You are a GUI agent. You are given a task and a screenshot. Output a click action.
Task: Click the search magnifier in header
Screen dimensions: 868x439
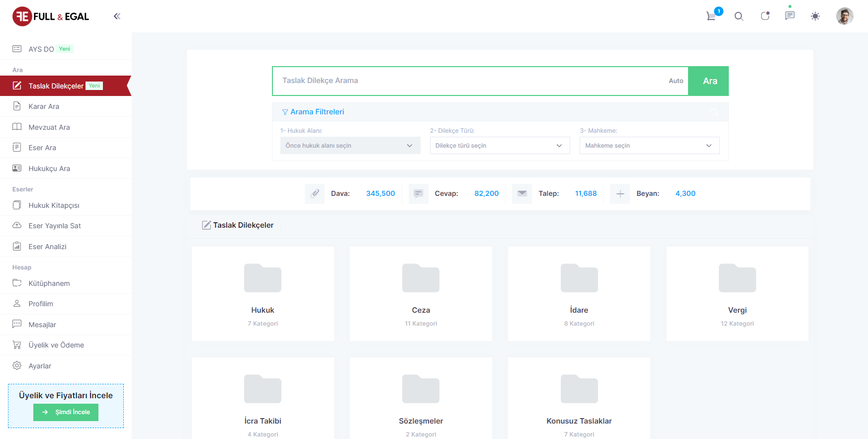coord(739,16)
